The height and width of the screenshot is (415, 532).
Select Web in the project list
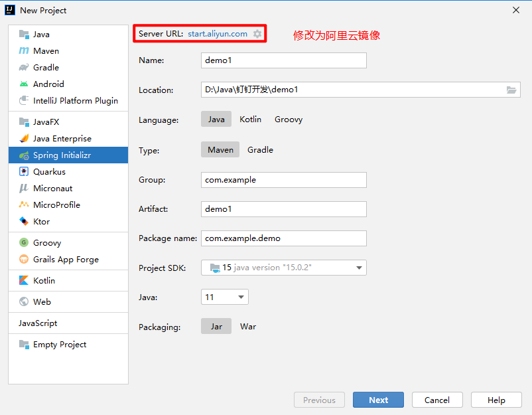[x=68, y=301]
